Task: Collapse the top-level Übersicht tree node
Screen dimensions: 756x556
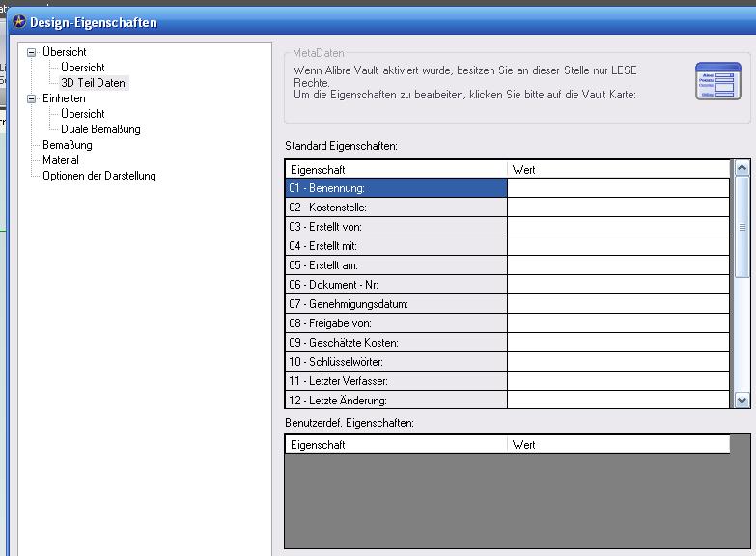Action: tap(31, 52)
